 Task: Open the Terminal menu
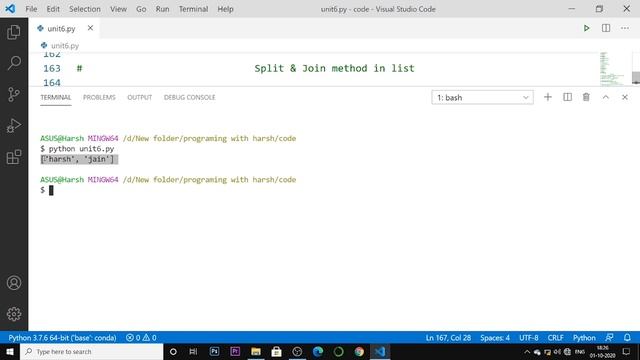[x=193, y=9]
